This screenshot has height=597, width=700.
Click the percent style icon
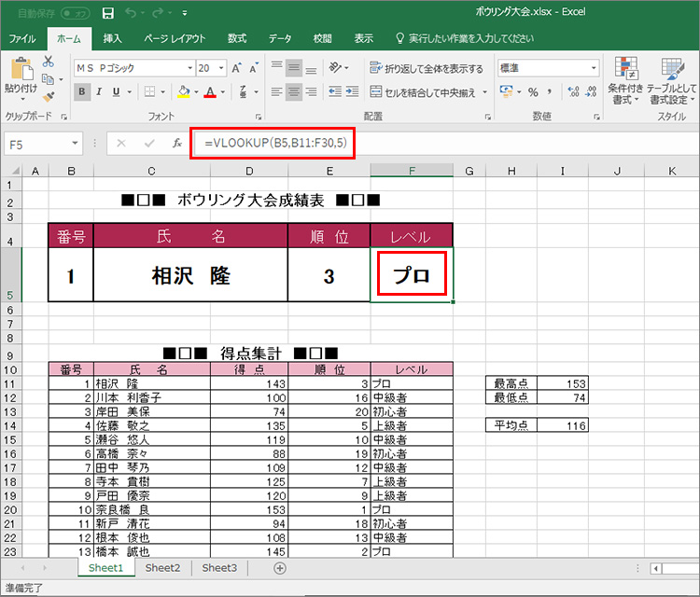(x=533, y=92)
